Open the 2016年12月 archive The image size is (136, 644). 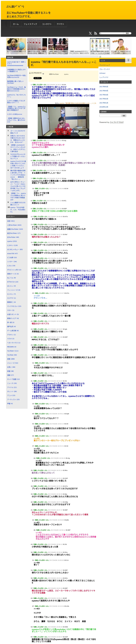tap(104, 107)
